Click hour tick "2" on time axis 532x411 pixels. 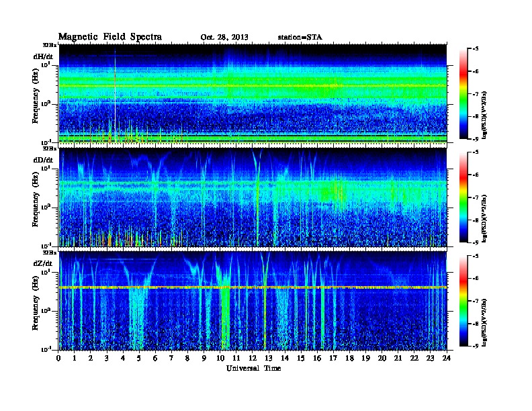(91, 359)
